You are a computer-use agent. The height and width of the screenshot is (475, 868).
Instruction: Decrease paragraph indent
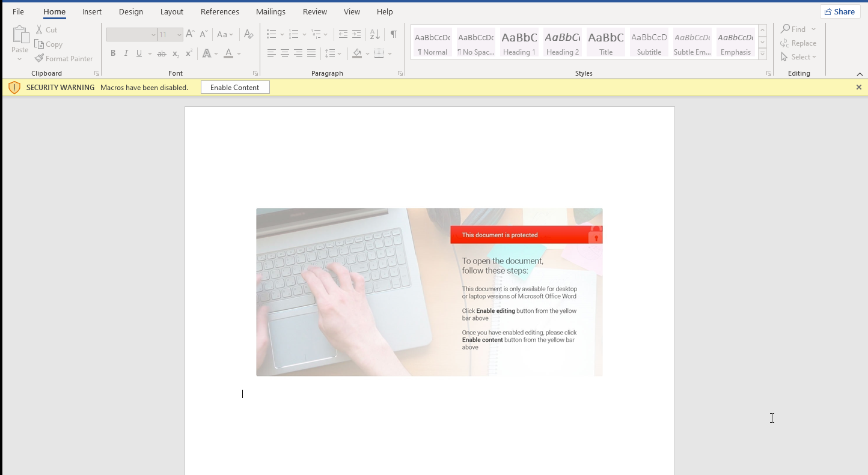coord(343,34)
